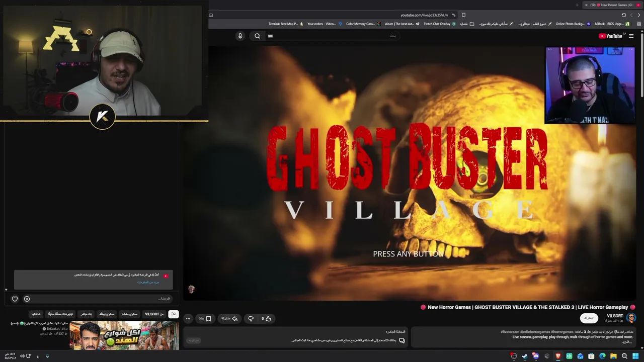644x362 pixels.
Task: Open the VILSORT channel avatar
Action: [631, 318]
